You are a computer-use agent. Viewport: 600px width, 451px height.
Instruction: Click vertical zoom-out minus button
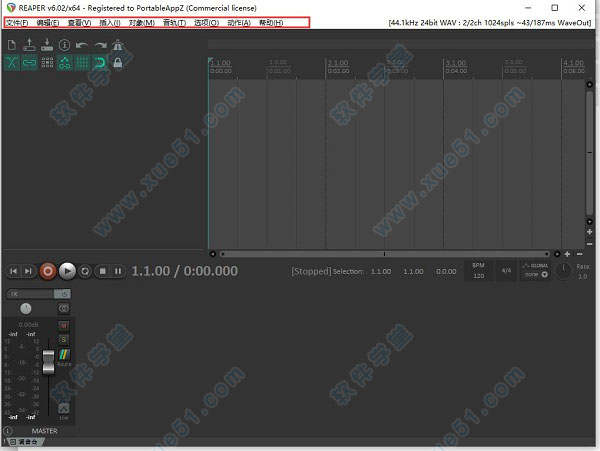(590, 244)
